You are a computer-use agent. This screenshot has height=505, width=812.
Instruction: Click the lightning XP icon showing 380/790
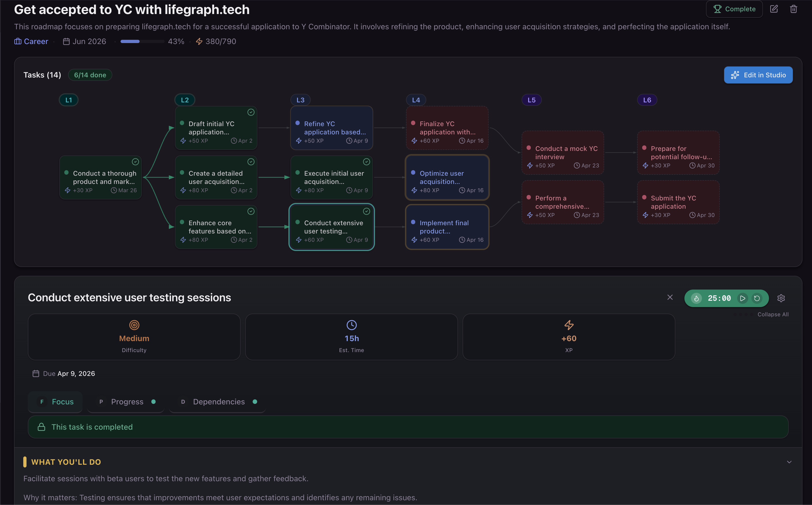click(199, 41)
